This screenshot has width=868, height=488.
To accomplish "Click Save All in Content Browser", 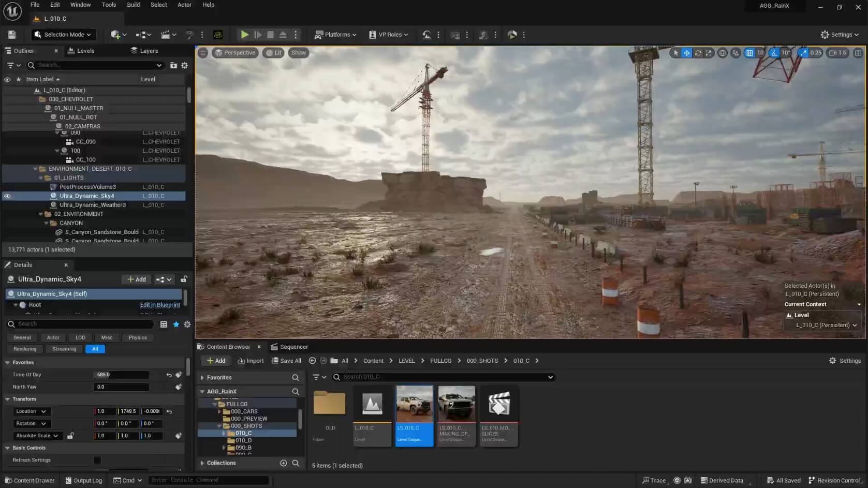I will [x=287, y=361].
